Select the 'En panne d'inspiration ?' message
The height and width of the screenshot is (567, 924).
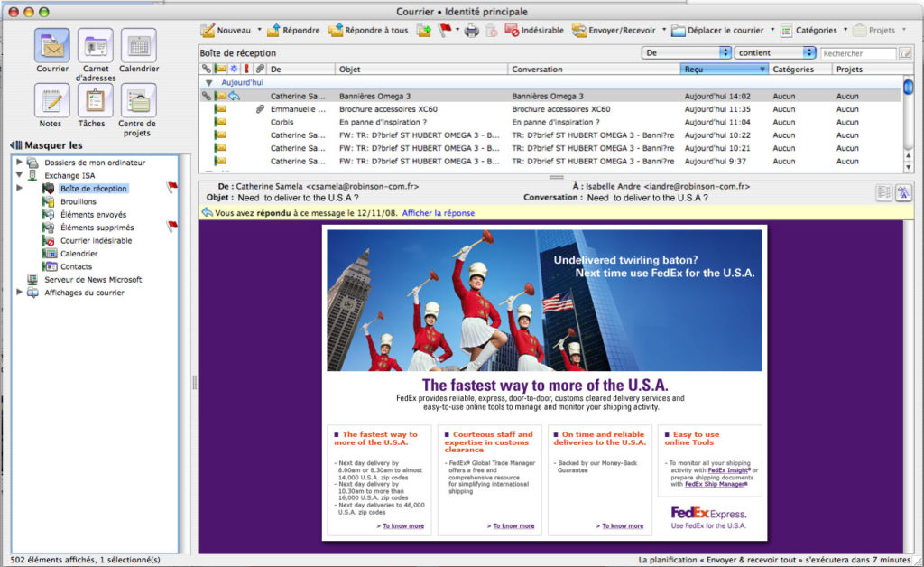pos(550,122)
